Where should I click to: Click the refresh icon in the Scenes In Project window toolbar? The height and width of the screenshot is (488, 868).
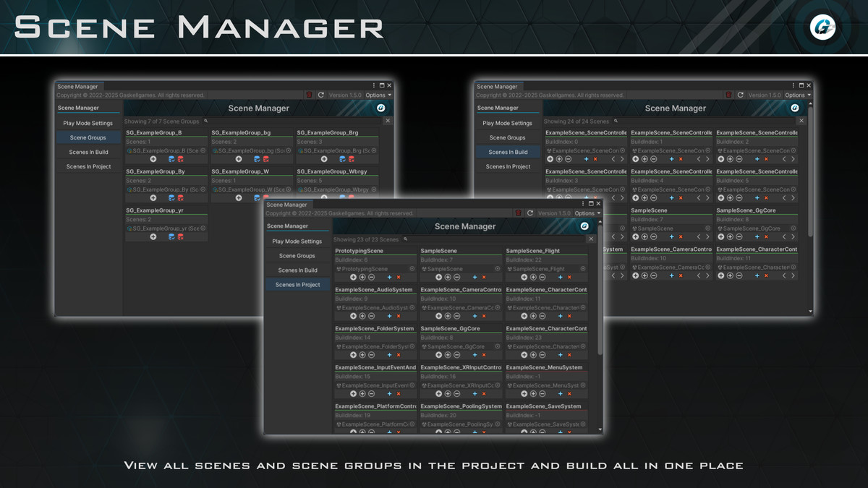coord(529,213)
